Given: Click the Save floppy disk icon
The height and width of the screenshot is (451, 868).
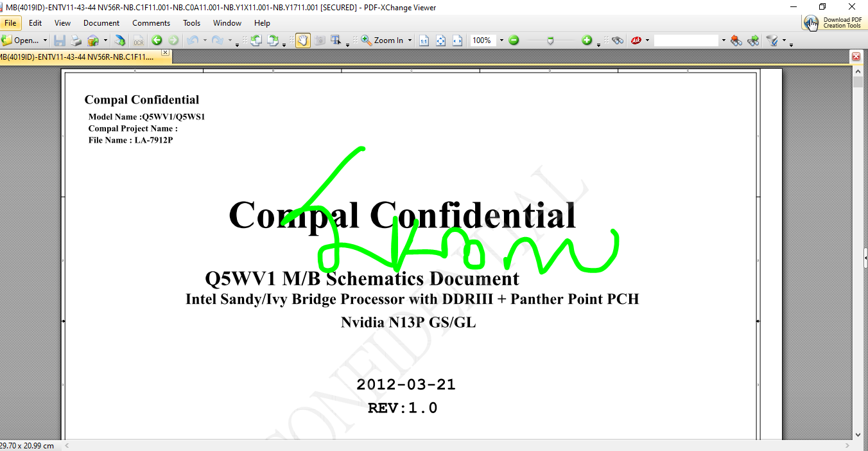Looking at the screenshot, I should pyautogui.click(x=60, y=40).
